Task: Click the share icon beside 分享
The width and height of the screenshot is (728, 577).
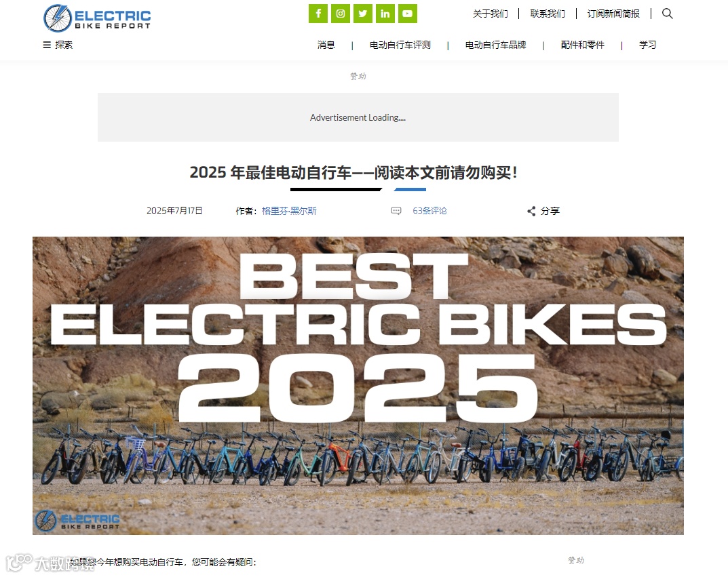Action: pyautogui.click(x=531, y=211)
